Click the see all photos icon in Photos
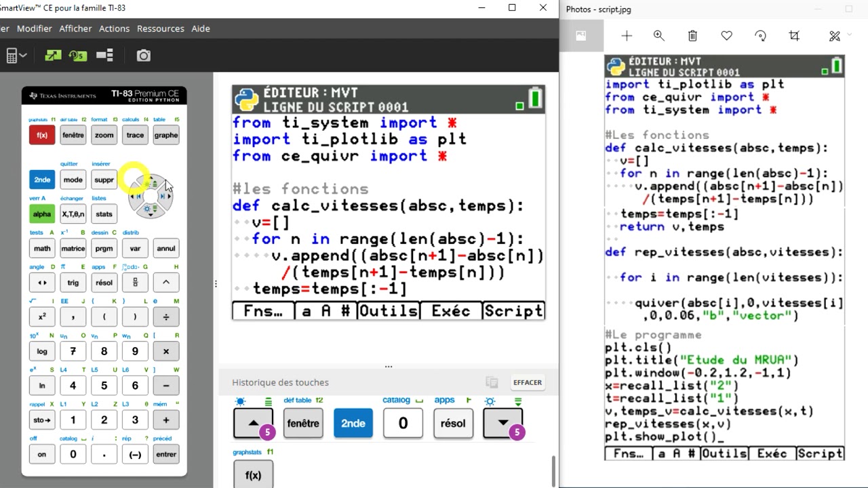 pyautogui.click(x=581, y=36)
